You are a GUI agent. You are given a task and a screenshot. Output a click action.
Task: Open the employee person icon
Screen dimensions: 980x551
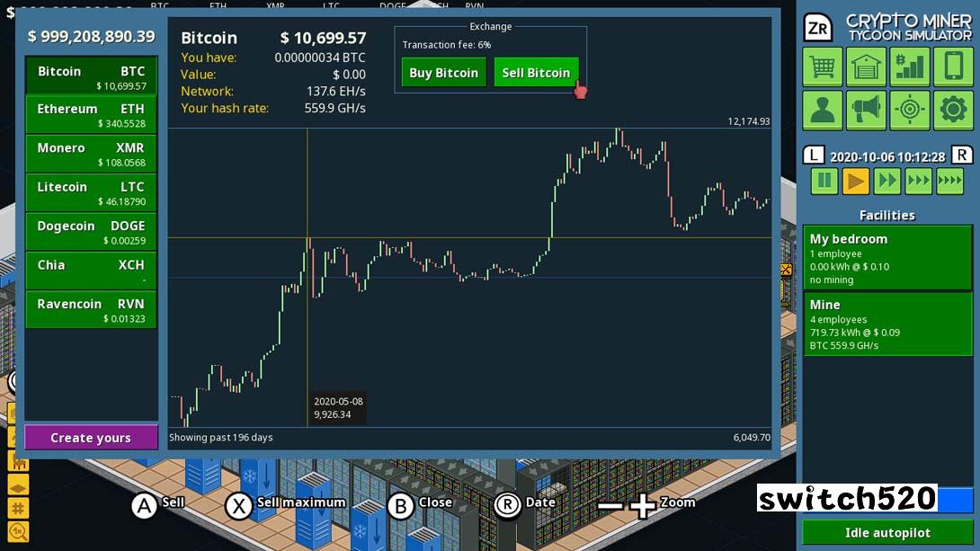pyautogui.click(x=822, y=110)
